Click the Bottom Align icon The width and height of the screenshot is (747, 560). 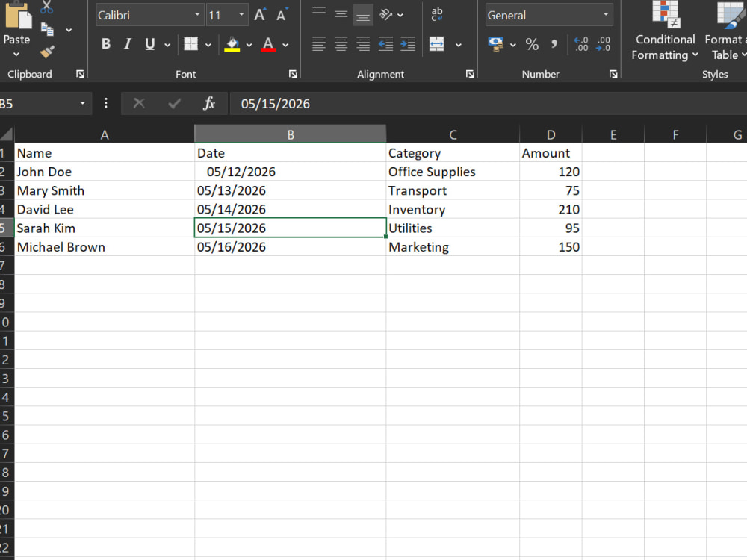click(x=362, y=15)
